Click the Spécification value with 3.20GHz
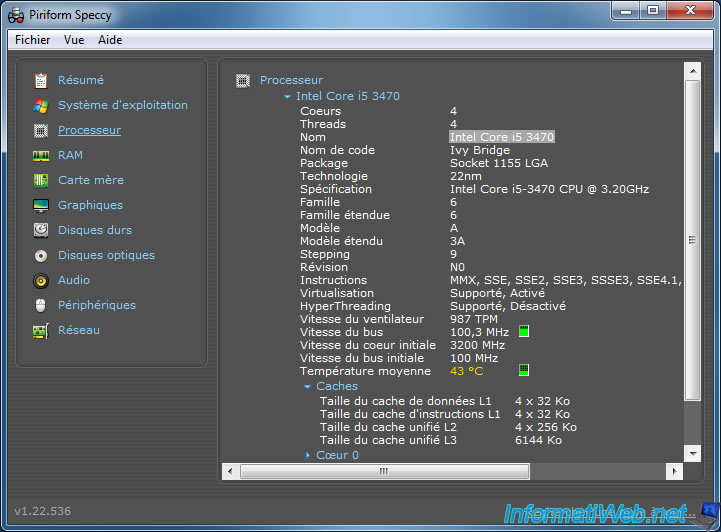Screen dimensions: 721x532 (549, 189)
